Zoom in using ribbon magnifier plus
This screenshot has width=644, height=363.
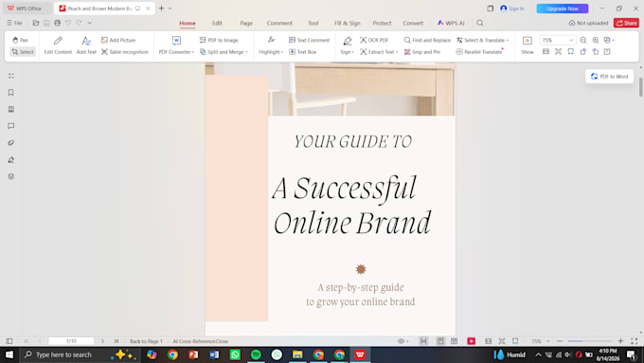click(x=596, y=40)
